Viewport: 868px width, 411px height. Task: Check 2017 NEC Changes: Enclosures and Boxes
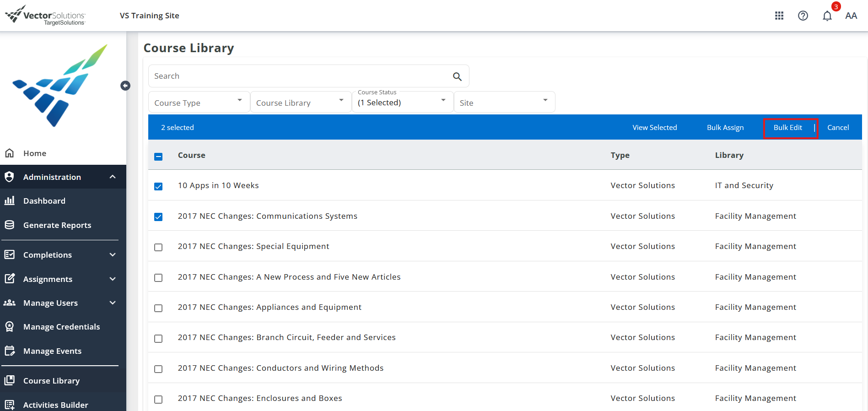pos(158,400)
